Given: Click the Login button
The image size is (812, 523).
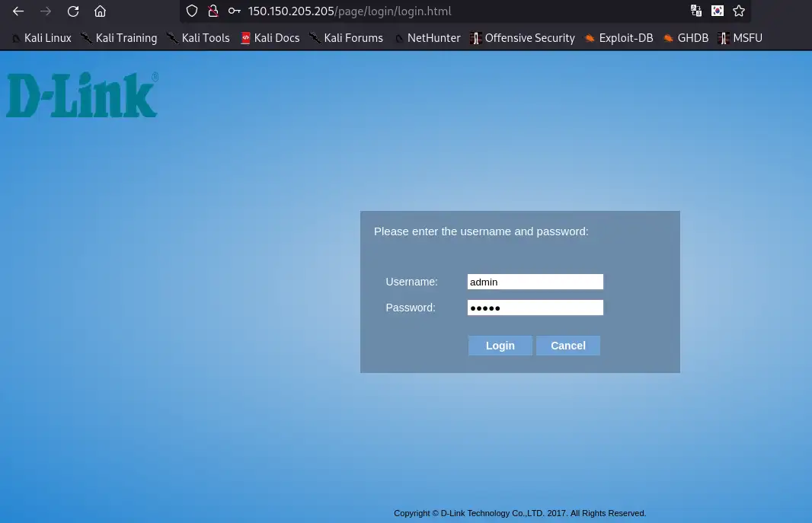Looking at the screenshot, I should click(x=500, y=346).
